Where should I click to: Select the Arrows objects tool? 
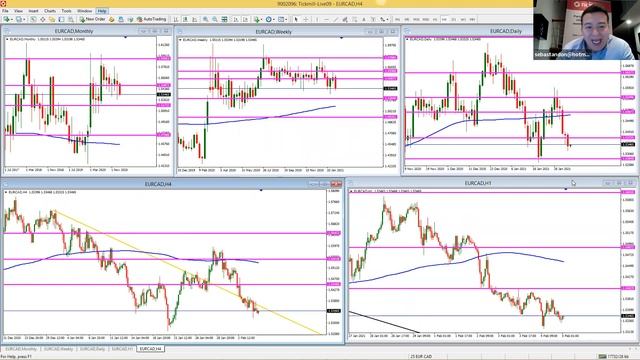coord(382,19)
